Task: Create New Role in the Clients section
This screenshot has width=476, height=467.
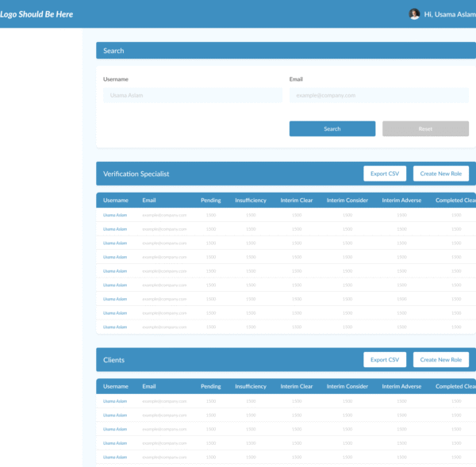Action: (440, 360)
